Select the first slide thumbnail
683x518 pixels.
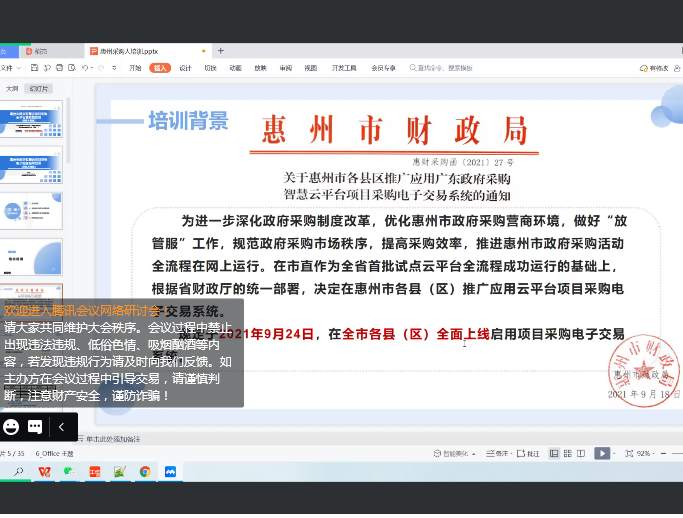tap(31, 119)
